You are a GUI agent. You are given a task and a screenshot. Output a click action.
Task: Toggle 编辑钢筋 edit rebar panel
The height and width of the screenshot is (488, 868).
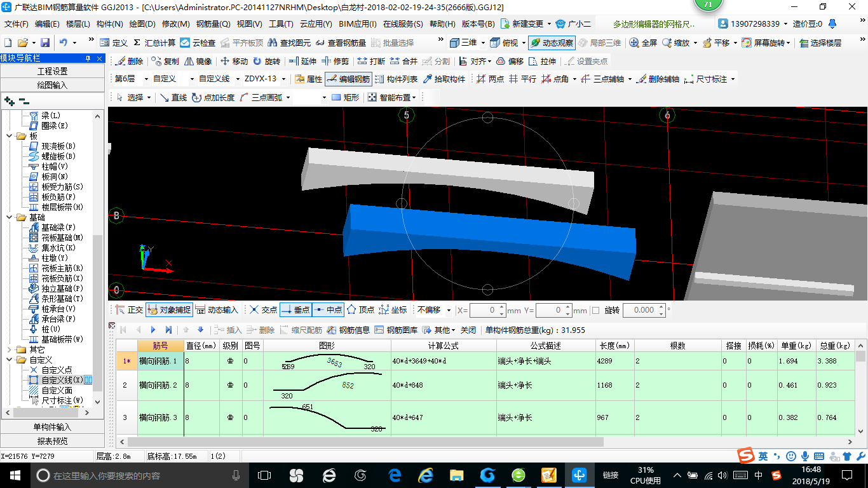(x=348, y=79)
